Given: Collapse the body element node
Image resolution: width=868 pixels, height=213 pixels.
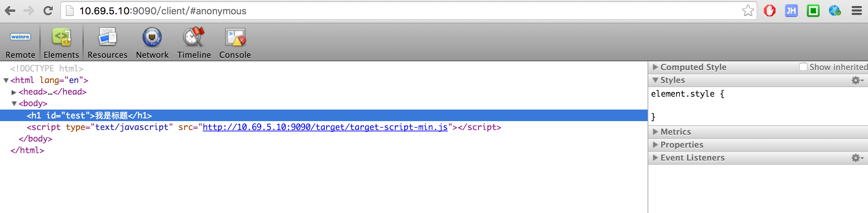Looking at the screenshot, I should 14,103.
